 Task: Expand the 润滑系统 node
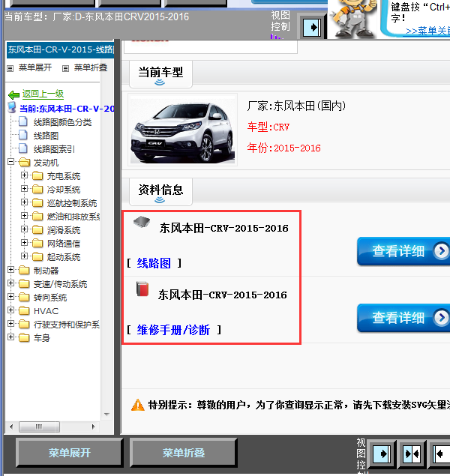coord(24,229)
